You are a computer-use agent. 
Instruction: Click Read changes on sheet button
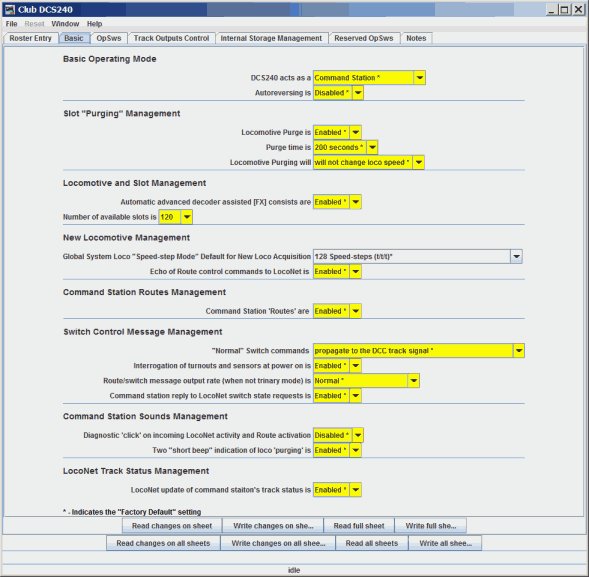172,526
